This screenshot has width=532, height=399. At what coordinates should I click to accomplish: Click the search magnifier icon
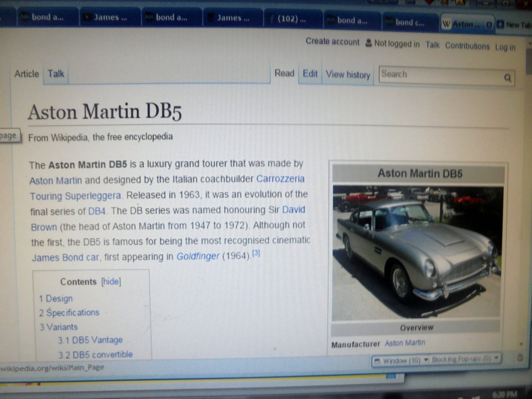click(507, 78)
